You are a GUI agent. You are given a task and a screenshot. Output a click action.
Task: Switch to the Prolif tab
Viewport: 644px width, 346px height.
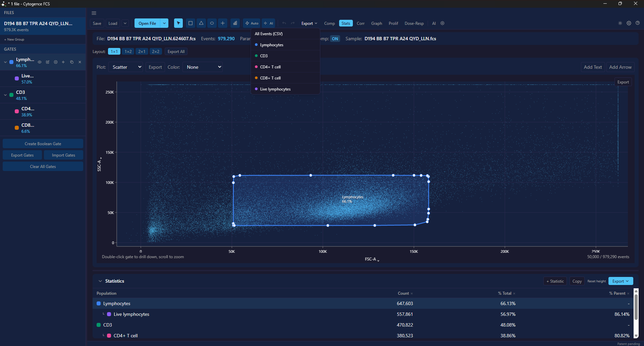393,23
